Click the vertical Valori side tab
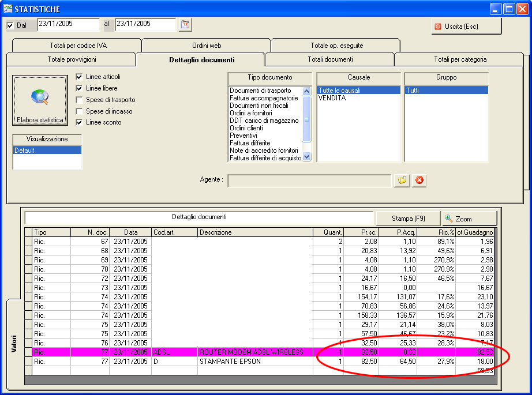This screenshot has height=395, width=532. point(14,344)
